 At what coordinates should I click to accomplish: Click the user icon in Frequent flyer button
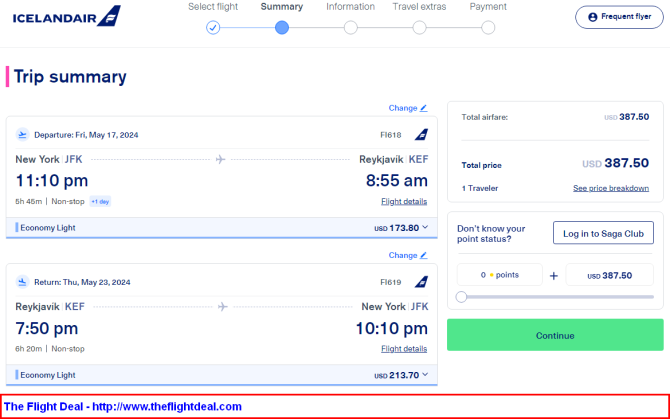[593, 17]
